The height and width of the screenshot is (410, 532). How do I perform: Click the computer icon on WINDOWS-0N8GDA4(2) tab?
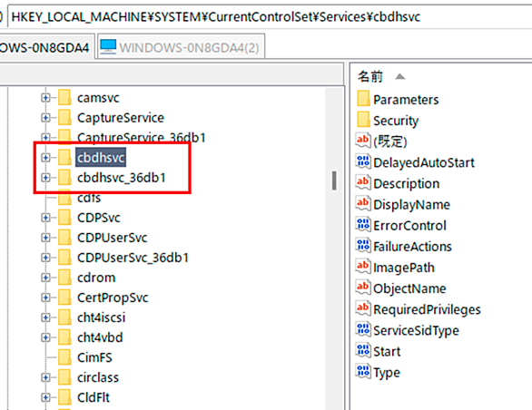[x=108, y=46]
